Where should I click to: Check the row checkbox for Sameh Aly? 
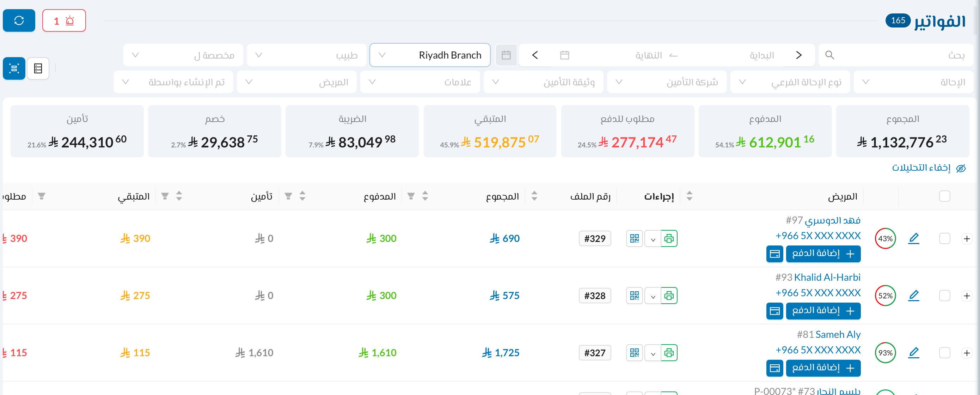(945, 353)
